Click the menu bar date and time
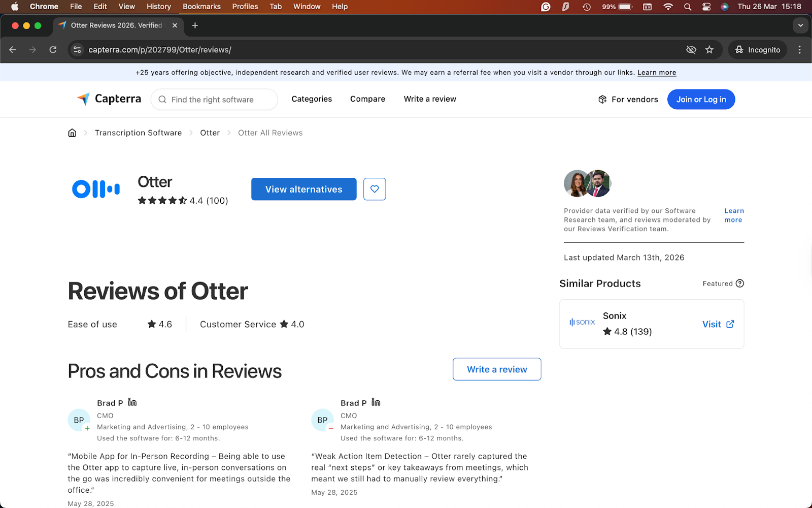The height and width of the screenshot is (508, 812). pyautogui.click(x=769, y=7)
